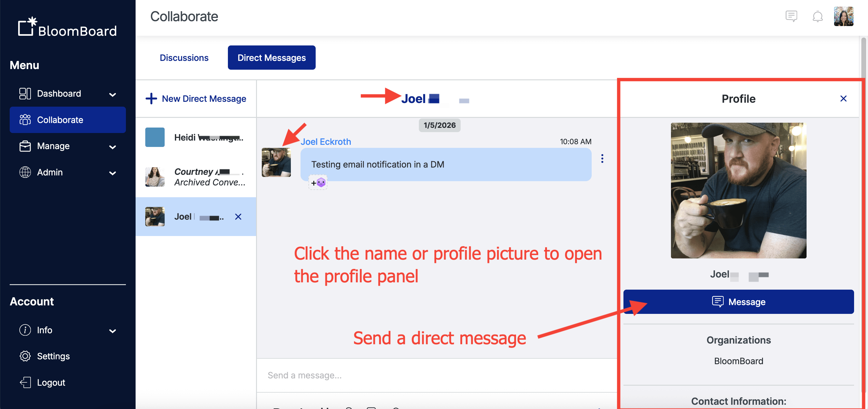Open the user avatar in top bar
The width and height of the screenshot is (868, 409).
tap(843, 16)
